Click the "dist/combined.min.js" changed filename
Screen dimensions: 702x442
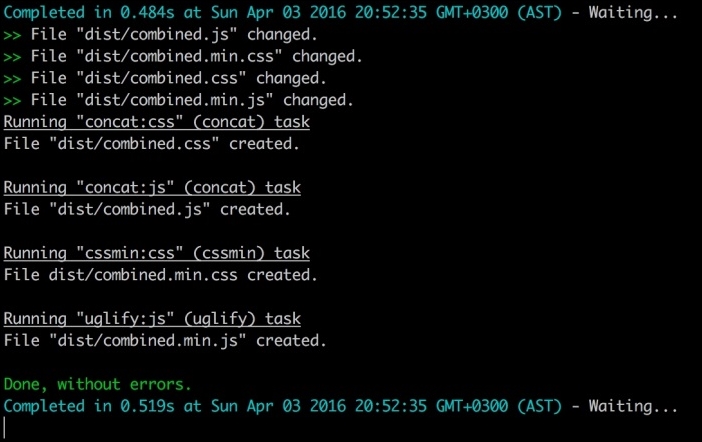pyautogui.click(x=175, y=100)
